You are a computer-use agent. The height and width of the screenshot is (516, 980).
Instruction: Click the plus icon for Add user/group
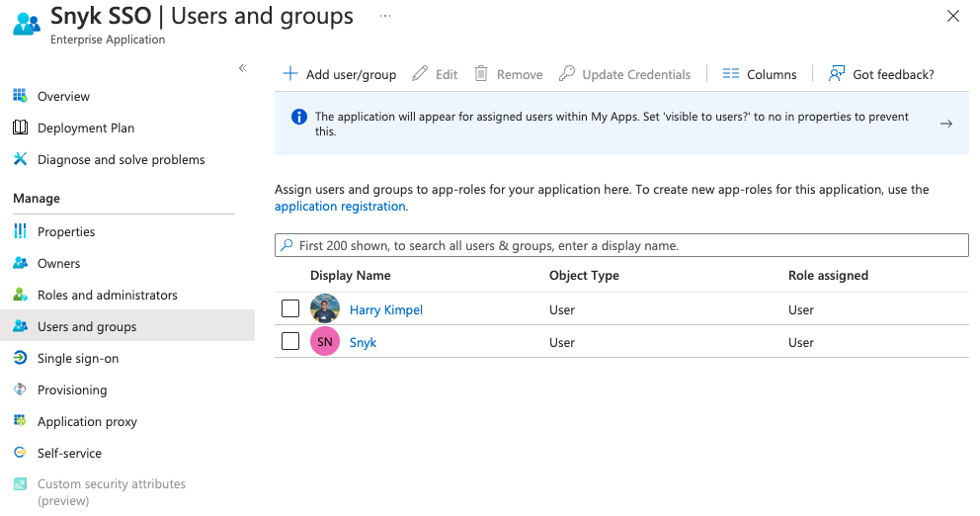(290, 74)
